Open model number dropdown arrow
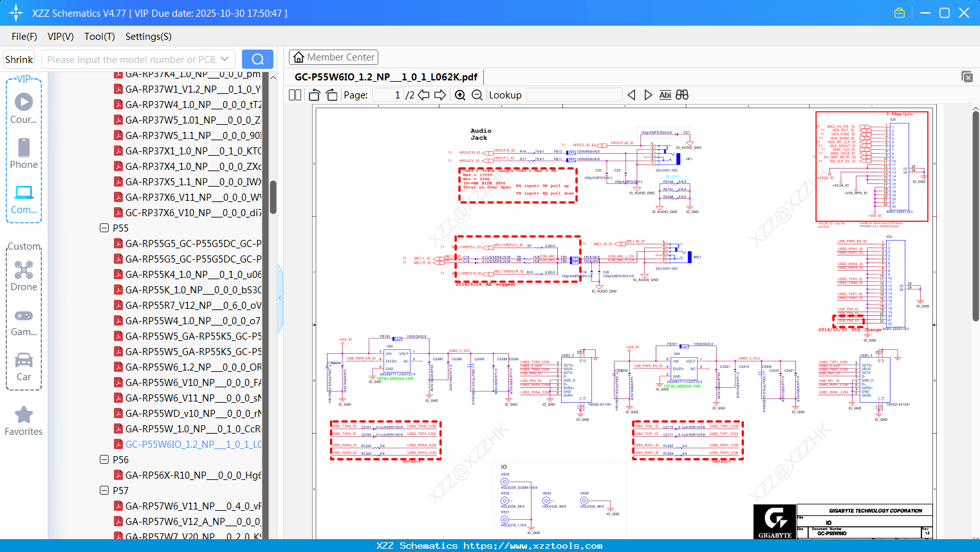The width and height of the screenshot is (980, 552). tap(225, 59)
